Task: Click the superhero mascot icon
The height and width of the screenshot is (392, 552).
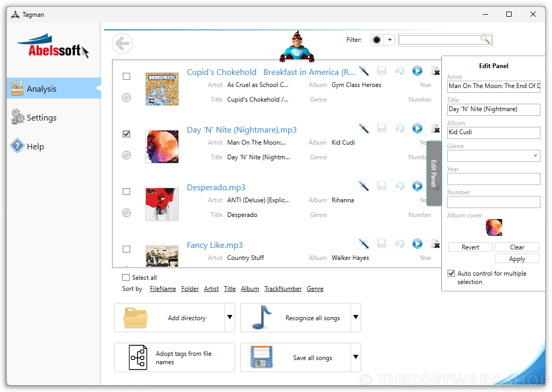Action: 297,47
